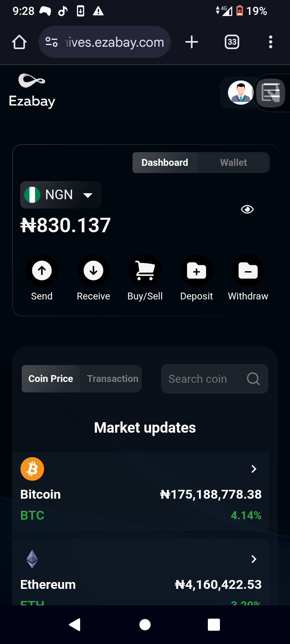The height and width of the screenshot is (644, 290).
Task: Toggle balance visibility eye icon
Action: (x=247, y=209)
